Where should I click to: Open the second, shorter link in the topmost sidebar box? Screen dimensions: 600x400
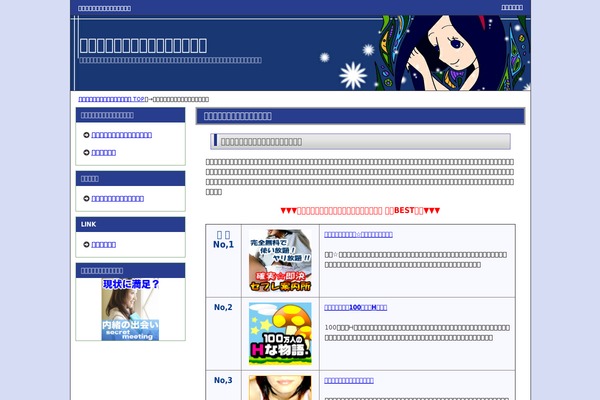[x=104, y=152]
